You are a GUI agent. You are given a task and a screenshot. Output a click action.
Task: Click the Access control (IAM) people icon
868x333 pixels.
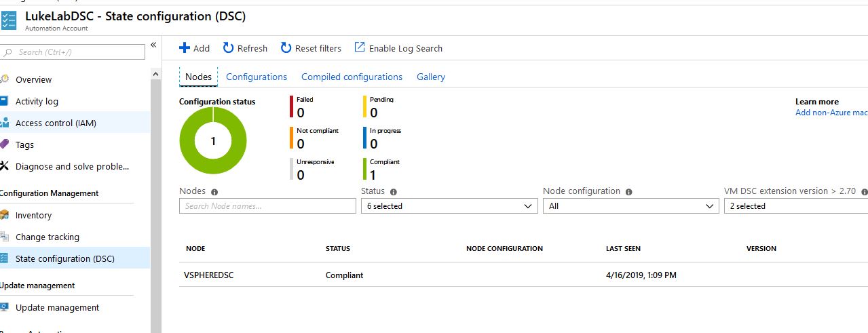click(x=5, y=123)
